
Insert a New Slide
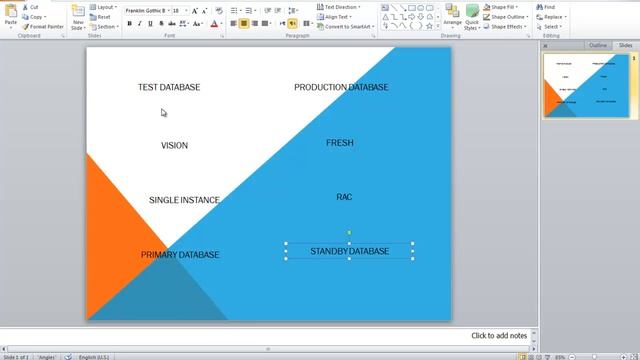click(78, 17)
